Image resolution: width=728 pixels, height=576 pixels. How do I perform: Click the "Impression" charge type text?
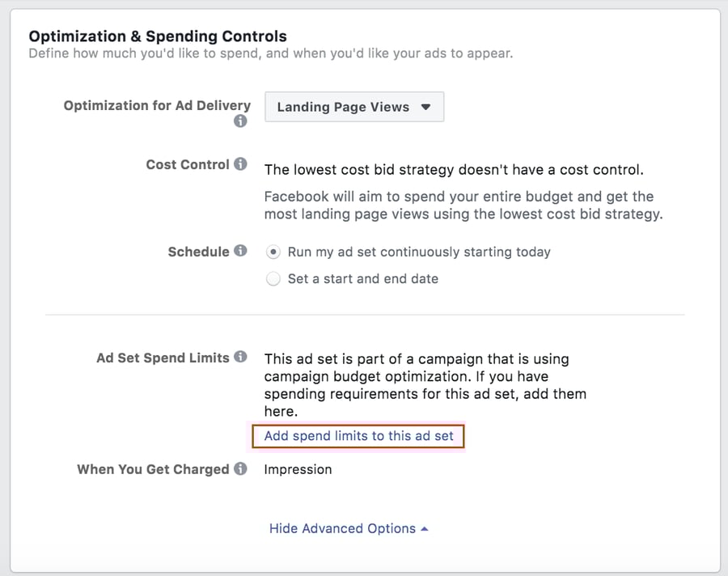point(298,468)
